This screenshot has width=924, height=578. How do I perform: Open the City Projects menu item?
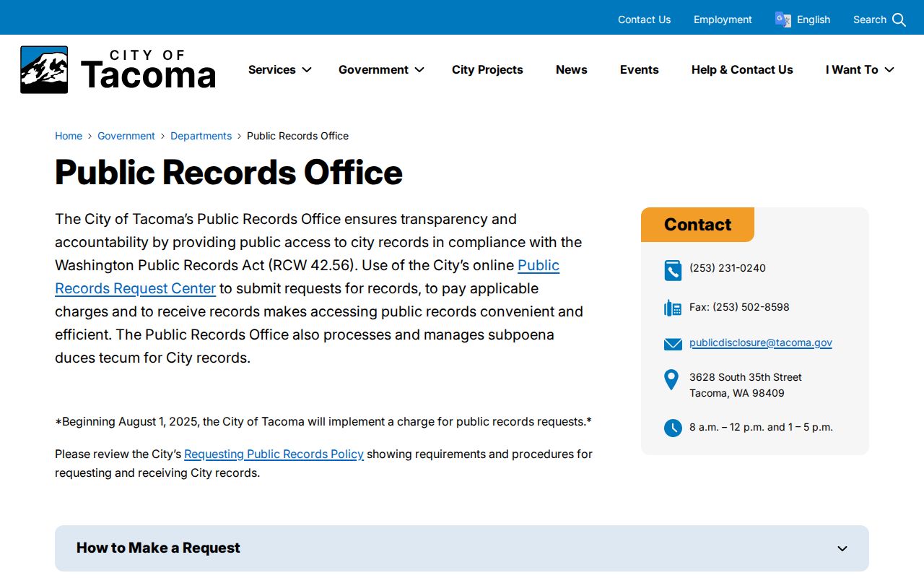[487, 69]
